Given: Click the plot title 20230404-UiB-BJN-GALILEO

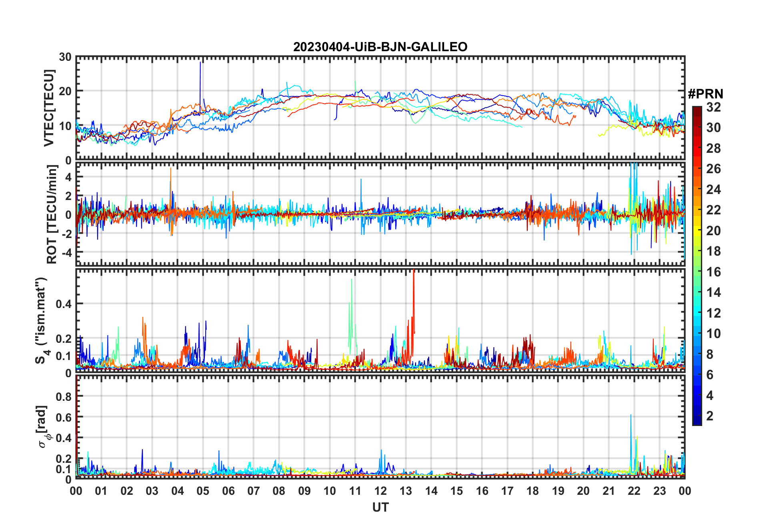Looking at the screenshot, I should pyautogui.click(x=380, y=47).
